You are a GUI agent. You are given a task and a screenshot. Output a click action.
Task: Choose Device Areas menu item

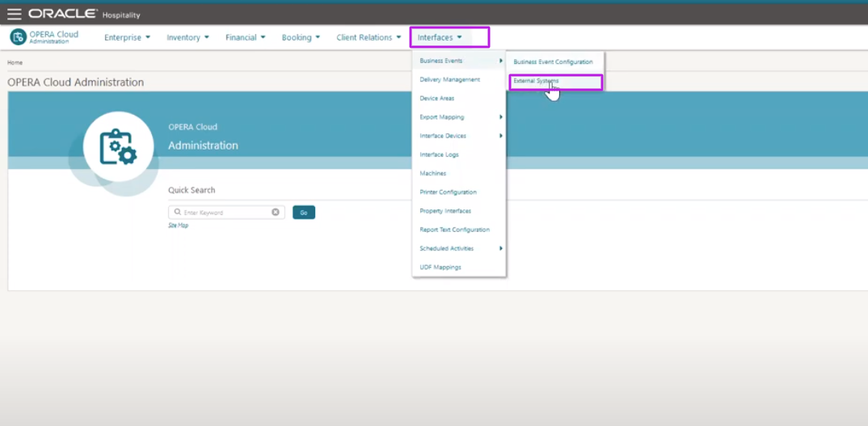[x=436, y=99]
